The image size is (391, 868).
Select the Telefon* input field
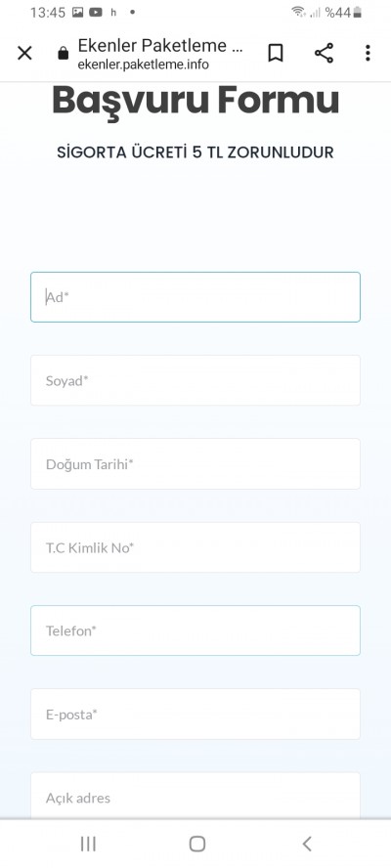coord(195,630)
